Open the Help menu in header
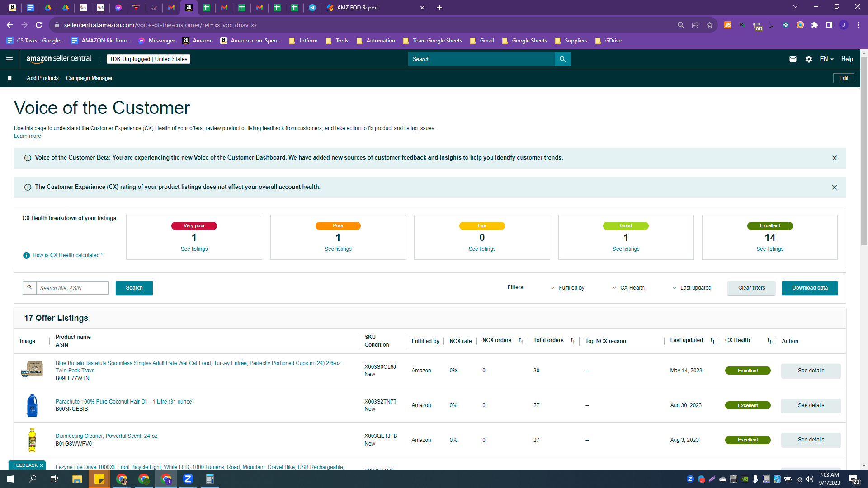 coord(847,59)
